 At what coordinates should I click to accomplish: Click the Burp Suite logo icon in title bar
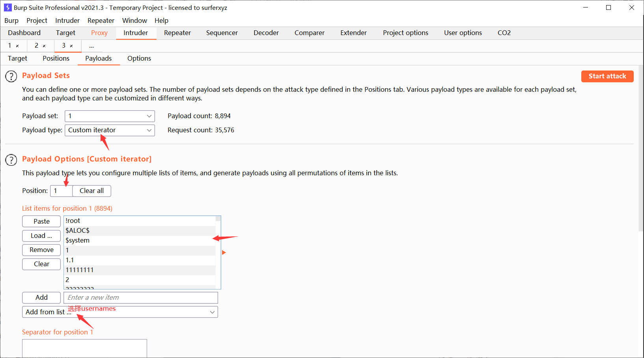click(x=7, y=7)
